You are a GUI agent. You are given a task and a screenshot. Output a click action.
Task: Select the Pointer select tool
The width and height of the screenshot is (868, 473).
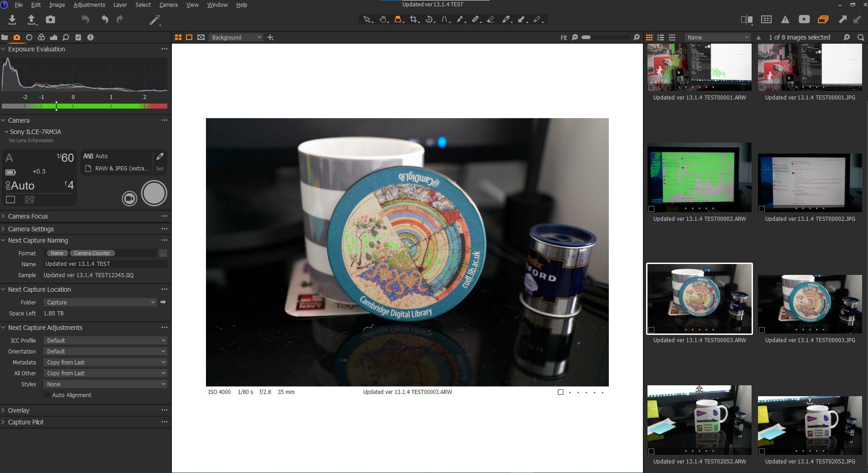367,20
